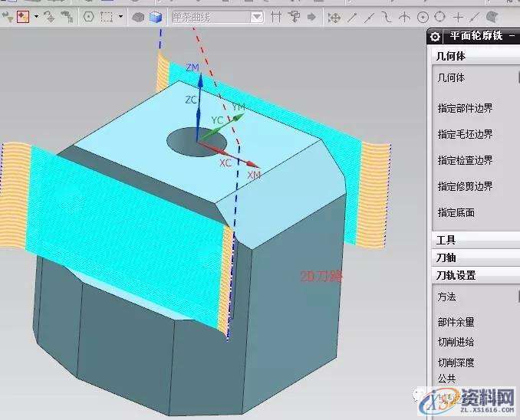Choose the dashed rectangle selection tool
This screenshot has width=520, height=420.
[106, 16]
